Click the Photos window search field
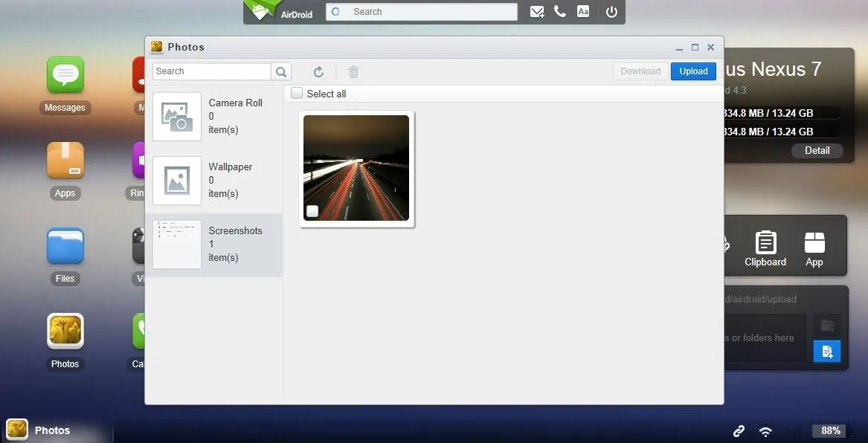The height and width of the screenshot is (443, 868). click(212, 71)
